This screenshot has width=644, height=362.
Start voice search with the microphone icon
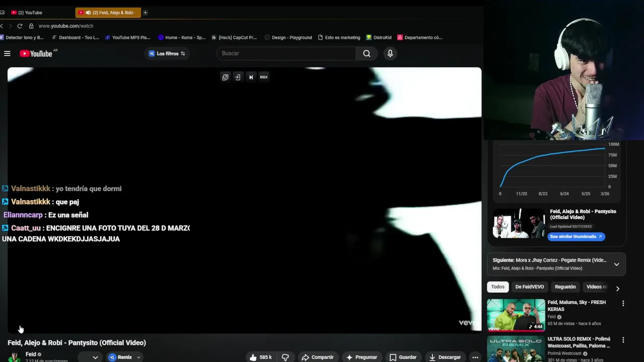pyautogui.click(x=390, y=53)
